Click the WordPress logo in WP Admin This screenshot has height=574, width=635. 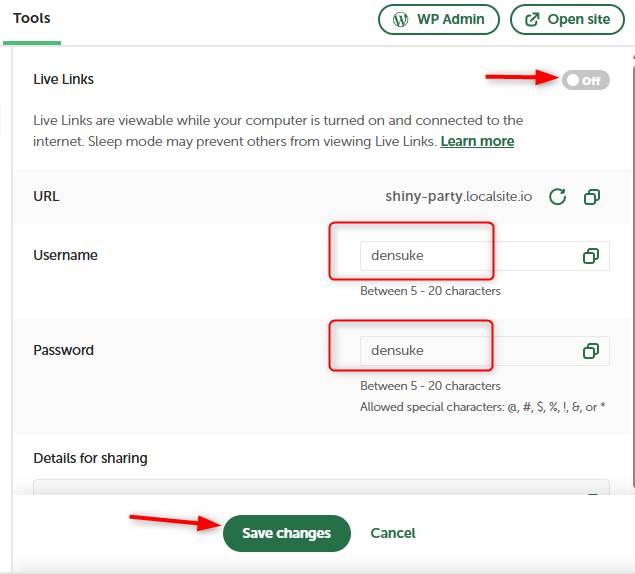[x=401, y=19]
